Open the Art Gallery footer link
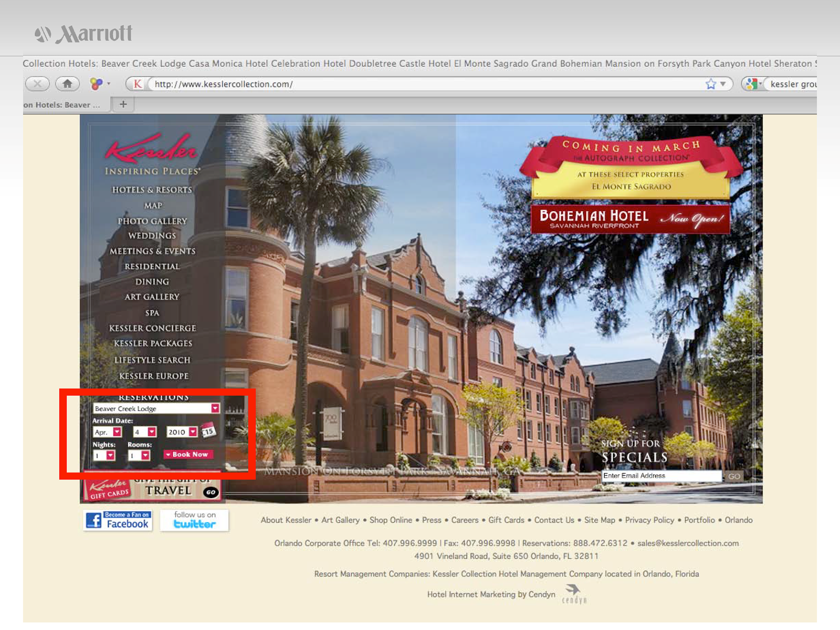Viewport: 840px width, 630px height. tap(340, 520)
